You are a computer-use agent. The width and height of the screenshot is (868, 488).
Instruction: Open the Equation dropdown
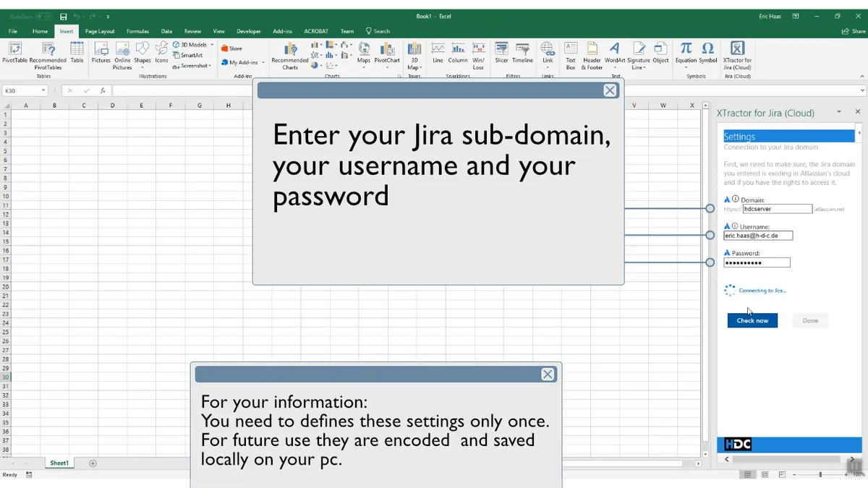(686, 67)
